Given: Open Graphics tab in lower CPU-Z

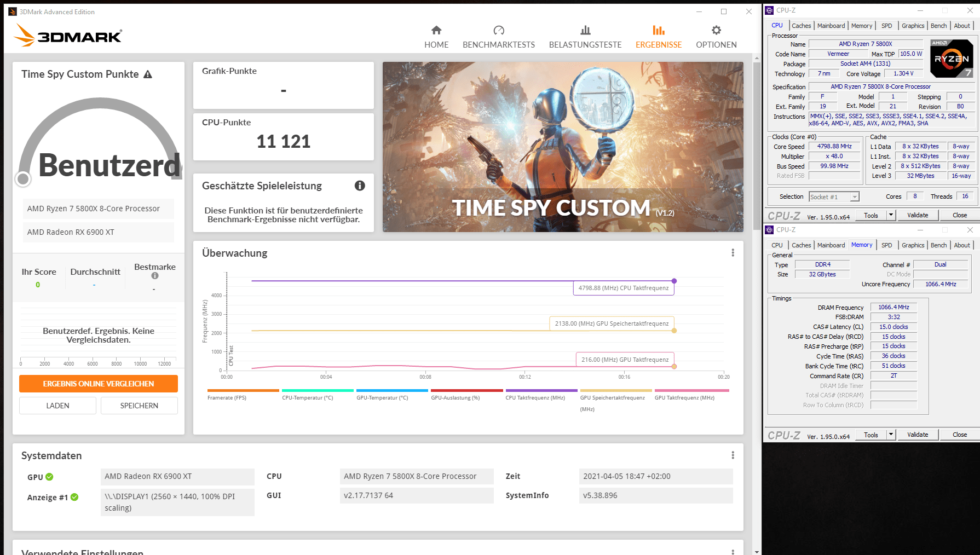Looking at the screenshot, I should [x=913, y=245].
